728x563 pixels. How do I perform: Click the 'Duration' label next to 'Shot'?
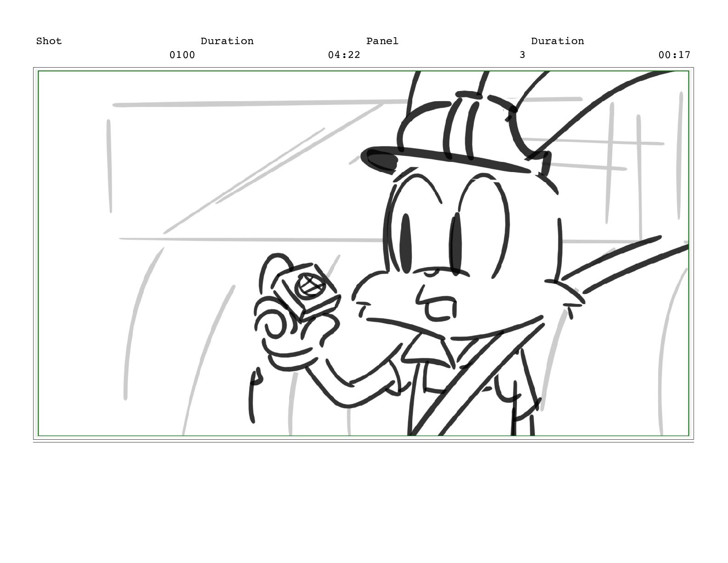pos(227,41)
